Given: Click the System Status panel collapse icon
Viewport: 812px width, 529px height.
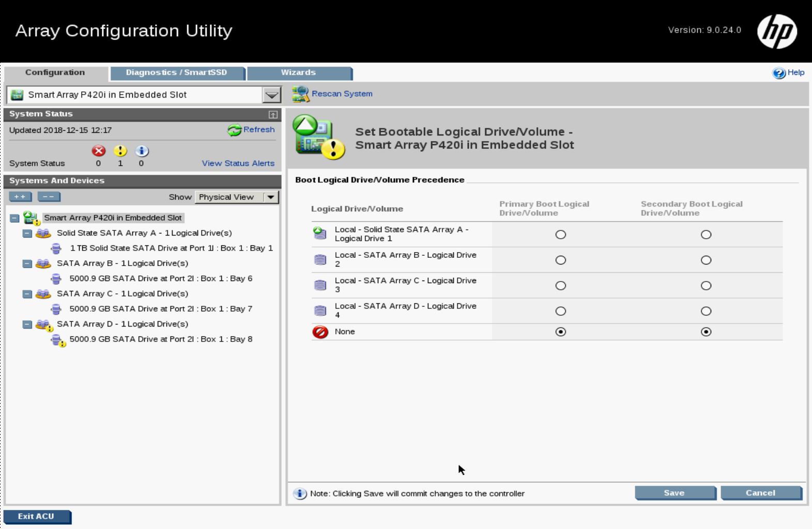Looking at the screenshot, I should click(273, 115).
